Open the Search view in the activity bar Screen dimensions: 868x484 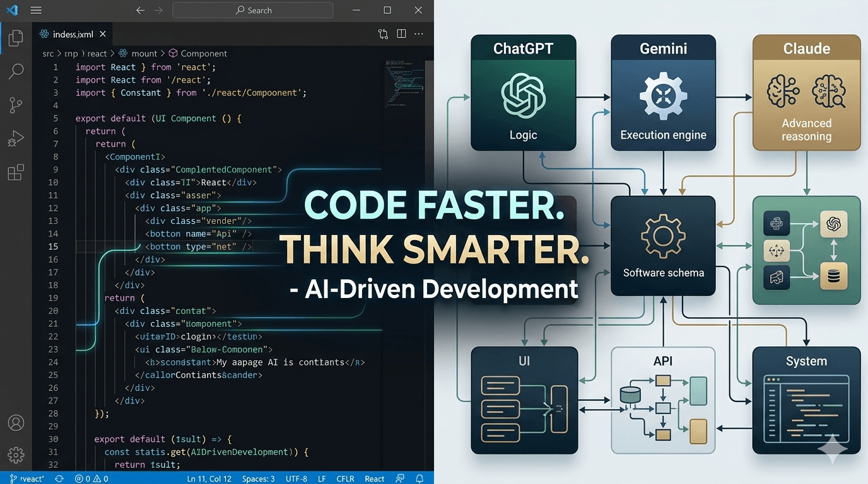(16, 71)
